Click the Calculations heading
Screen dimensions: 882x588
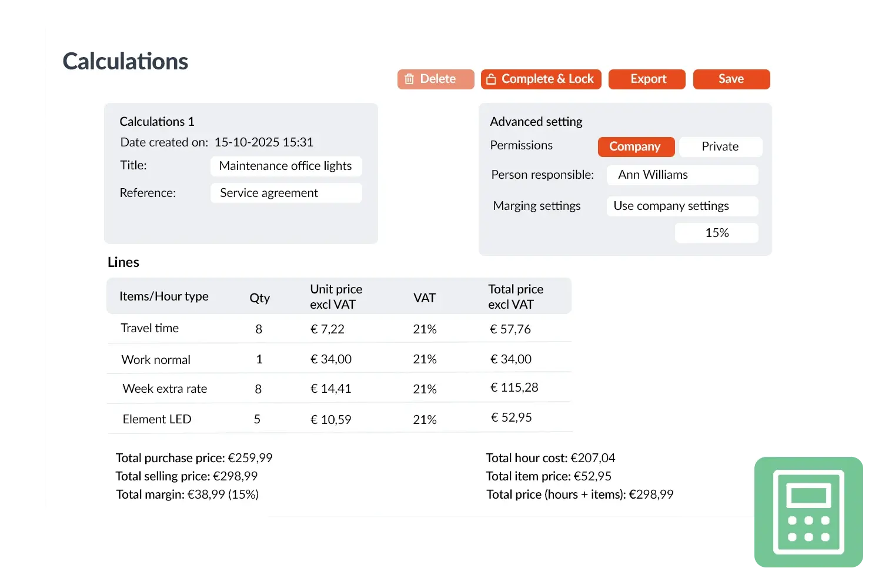click(x=125, y=61)
